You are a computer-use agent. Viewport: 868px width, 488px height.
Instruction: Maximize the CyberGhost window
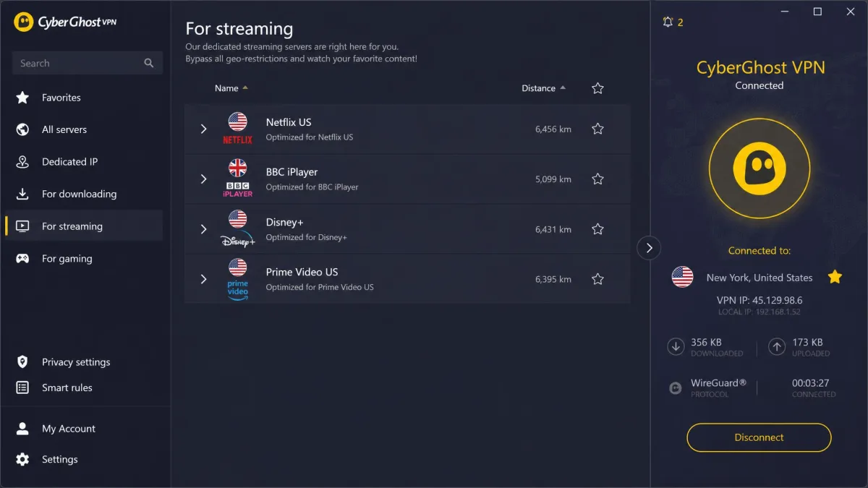tap(817, 12)
